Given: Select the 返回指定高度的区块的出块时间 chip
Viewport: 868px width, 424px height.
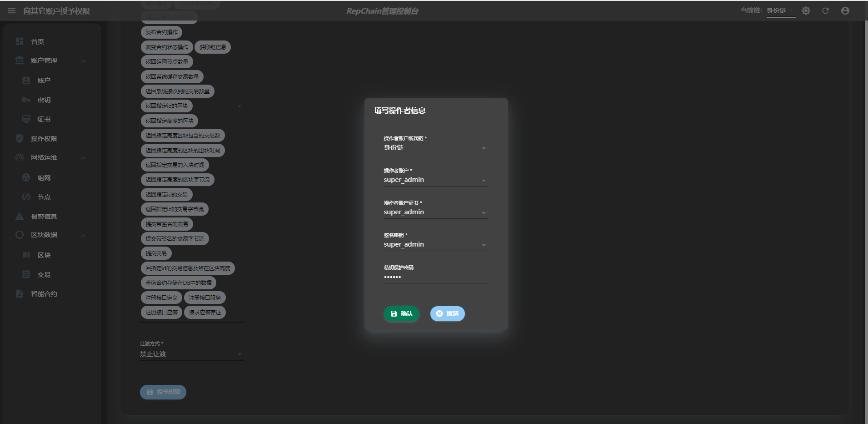Looking at the screenshot, I should [183, 150].
